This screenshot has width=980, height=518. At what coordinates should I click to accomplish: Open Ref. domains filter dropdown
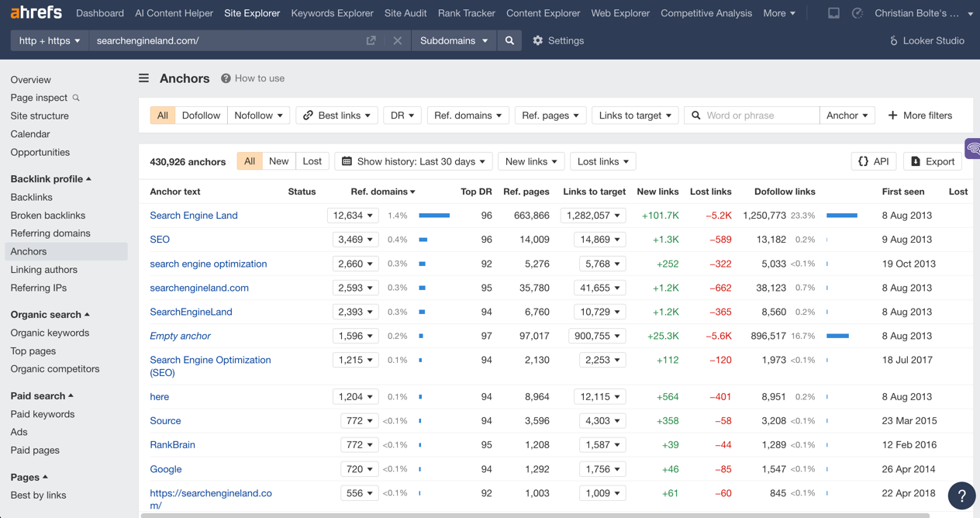click(468, 116)
